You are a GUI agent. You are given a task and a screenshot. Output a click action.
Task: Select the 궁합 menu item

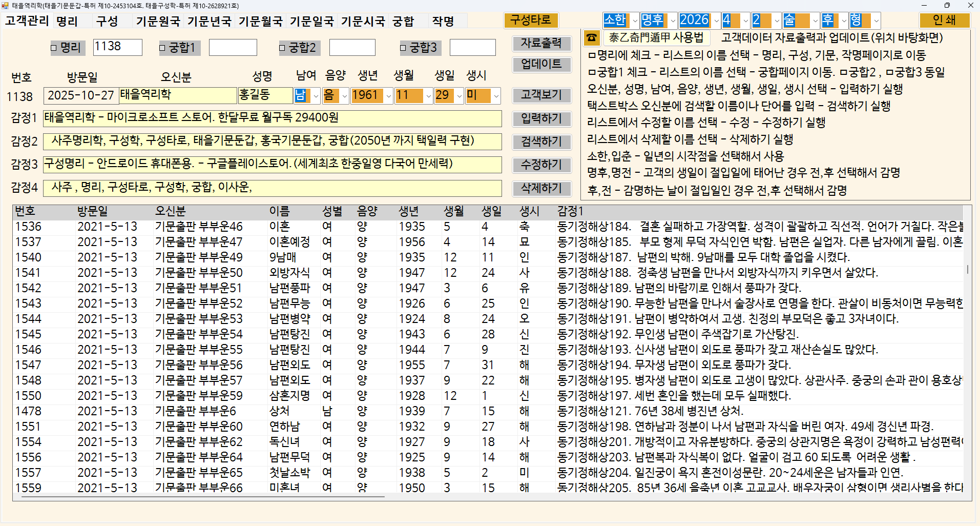coord(403,21)
